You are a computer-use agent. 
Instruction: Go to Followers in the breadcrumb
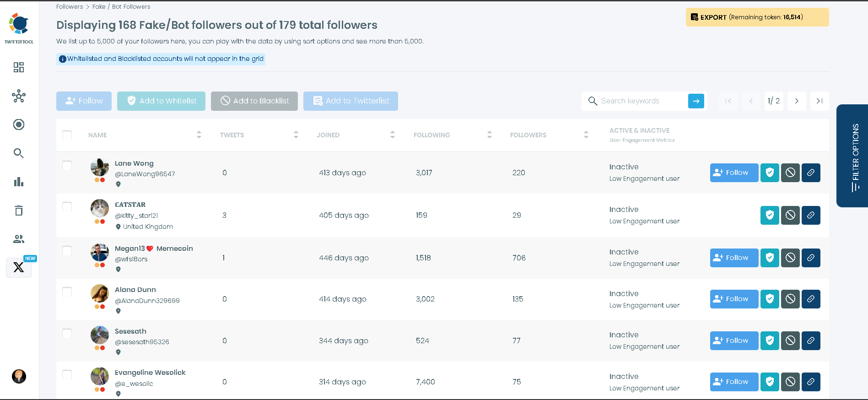click(x=70, y=6)
